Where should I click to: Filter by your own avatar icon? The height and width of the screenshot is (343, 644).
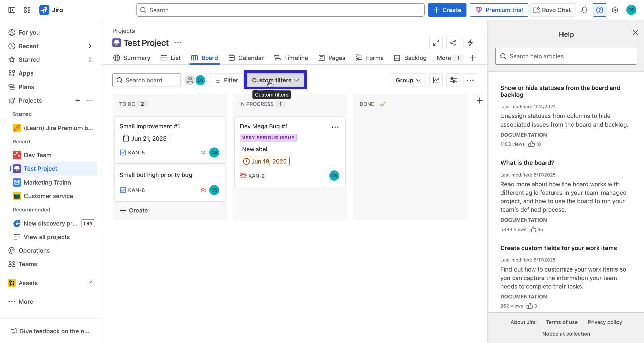(200, 80)
